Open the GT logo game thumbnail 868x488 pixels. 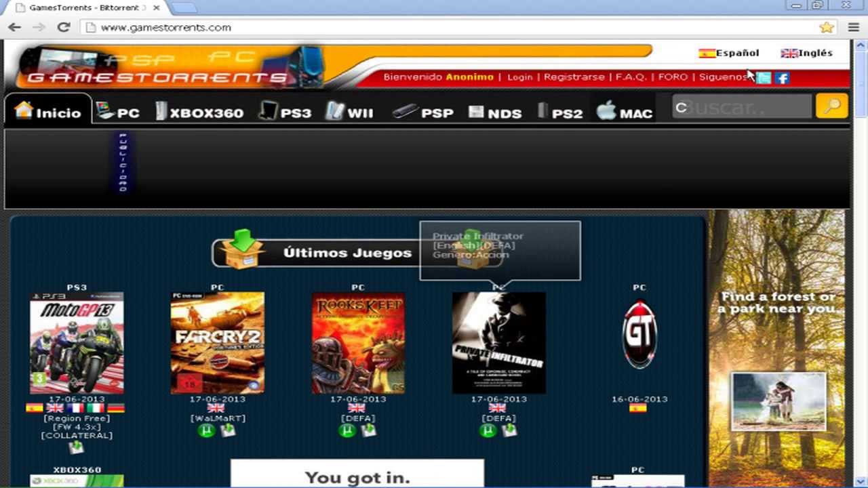tap(639, 335)
